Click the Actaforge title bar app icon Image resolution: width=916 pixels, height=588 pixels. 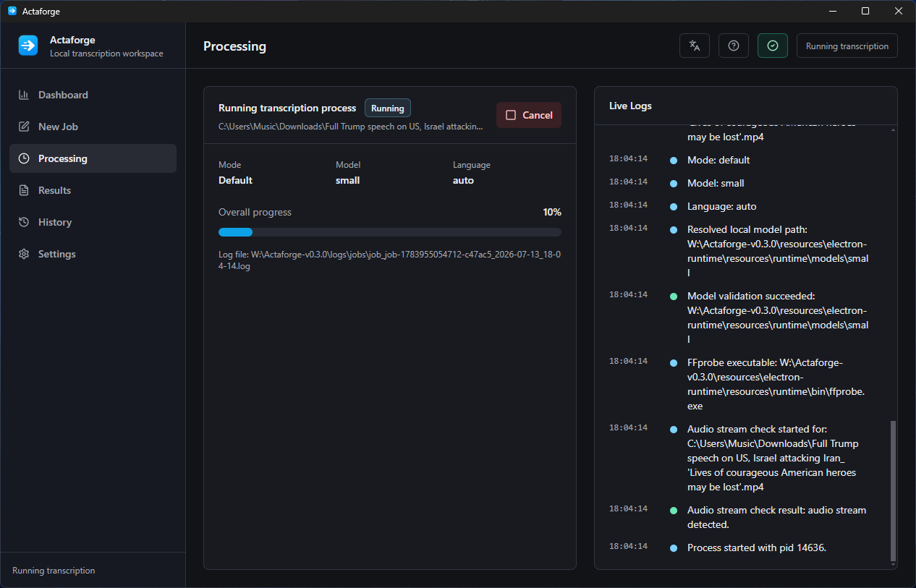click(x=12, y=11)
